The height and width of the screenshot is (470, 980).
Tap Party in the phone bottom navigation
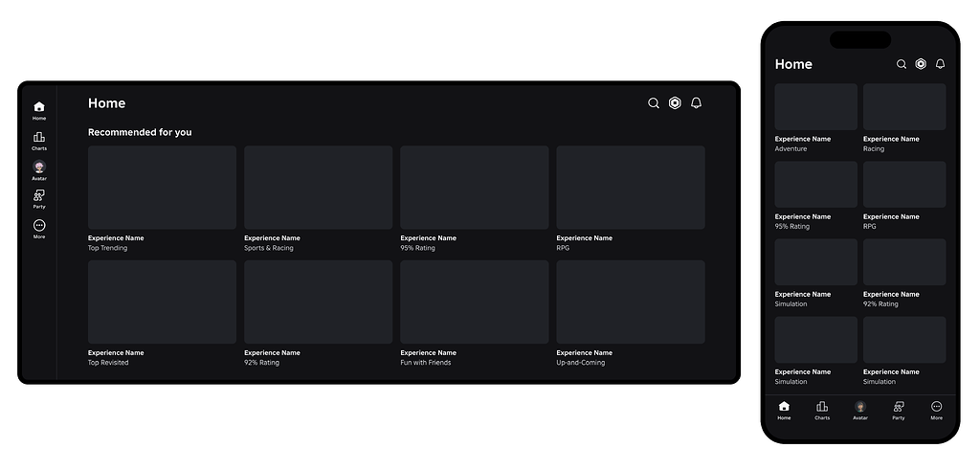coord(898,411)
